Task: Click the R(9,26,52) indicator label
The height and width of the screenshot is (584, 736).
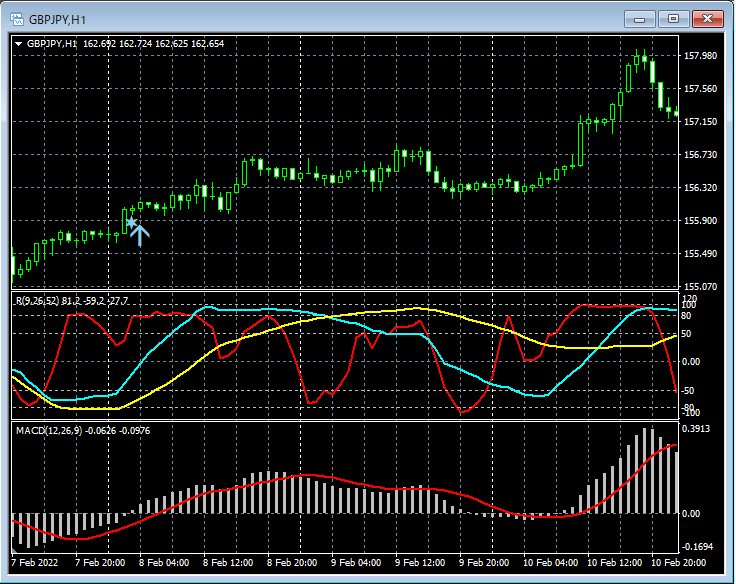Action: pyautogui.click(x=38, y=300)
